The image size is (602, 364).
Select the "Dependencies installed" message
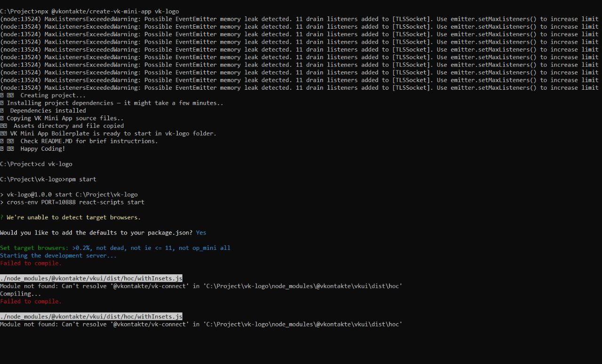coord(48,111)
